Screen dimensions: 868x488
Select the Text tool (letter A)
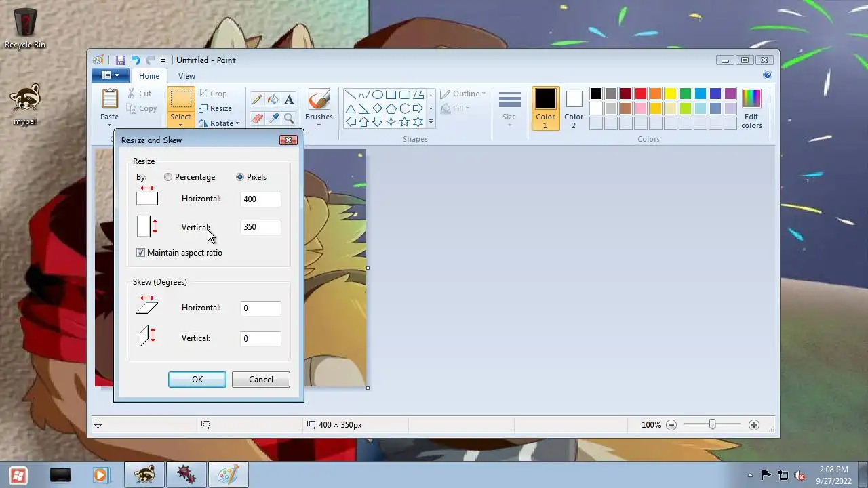pos(289,100)
